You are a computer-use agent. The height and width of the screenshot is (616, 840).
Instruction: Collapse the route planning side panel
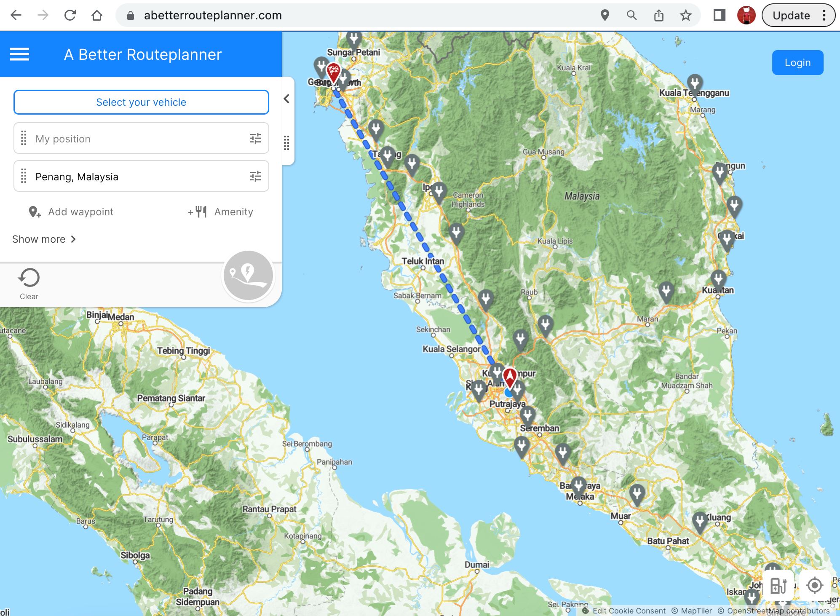point(286,99)
